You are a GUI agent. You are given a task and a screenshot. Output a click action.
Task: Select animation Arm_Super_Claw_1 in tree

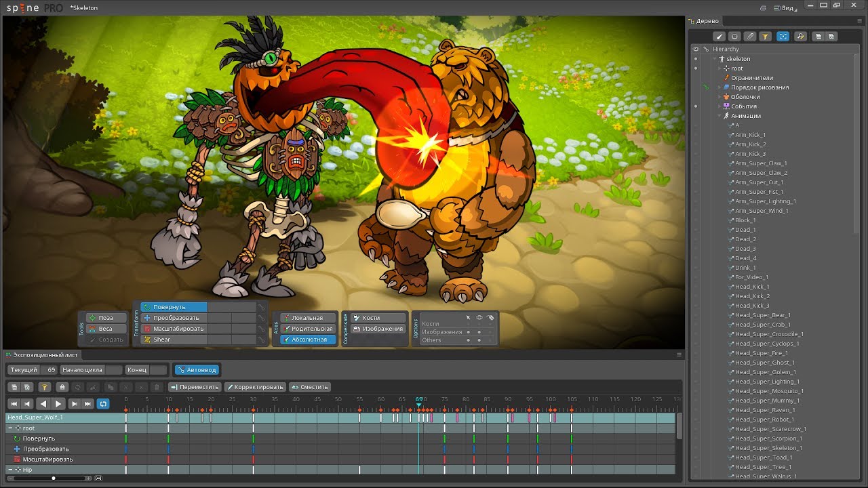[x=761, y=163]
